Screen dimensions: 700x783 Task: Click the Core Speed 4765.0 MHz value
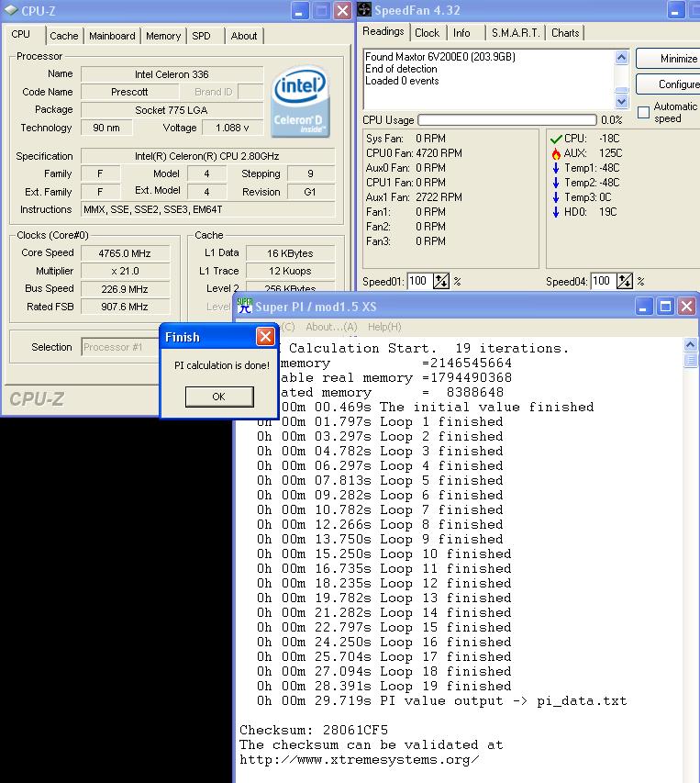[125, 253]
